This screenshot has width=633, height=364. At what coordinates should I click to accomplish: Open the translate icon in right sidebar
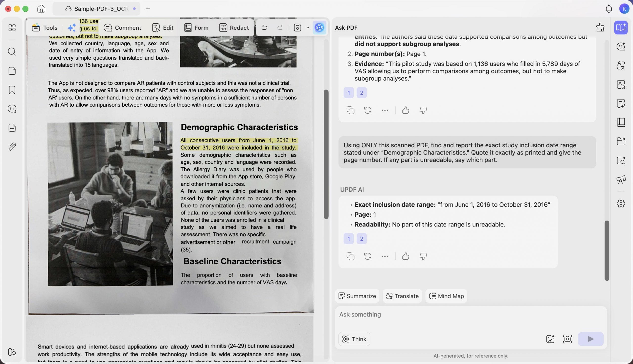pyautogui.click(x=621, y=66)
